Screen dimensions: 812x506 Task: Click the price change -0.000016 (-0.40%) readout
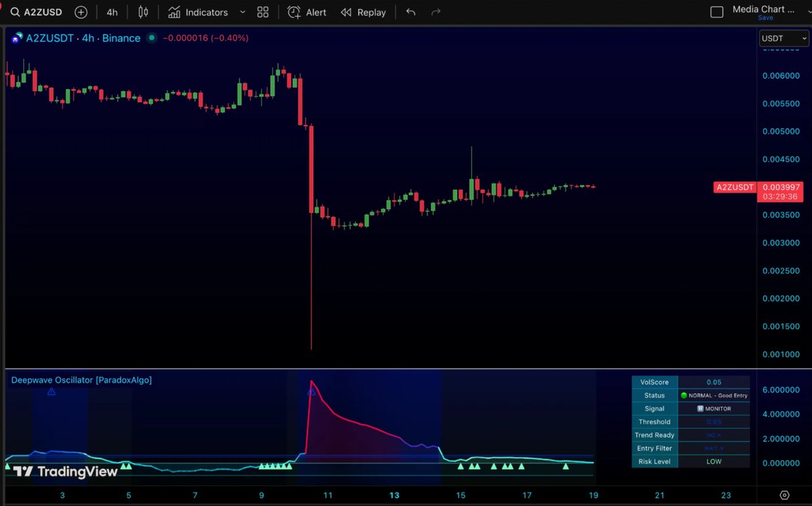pos(204,39)
